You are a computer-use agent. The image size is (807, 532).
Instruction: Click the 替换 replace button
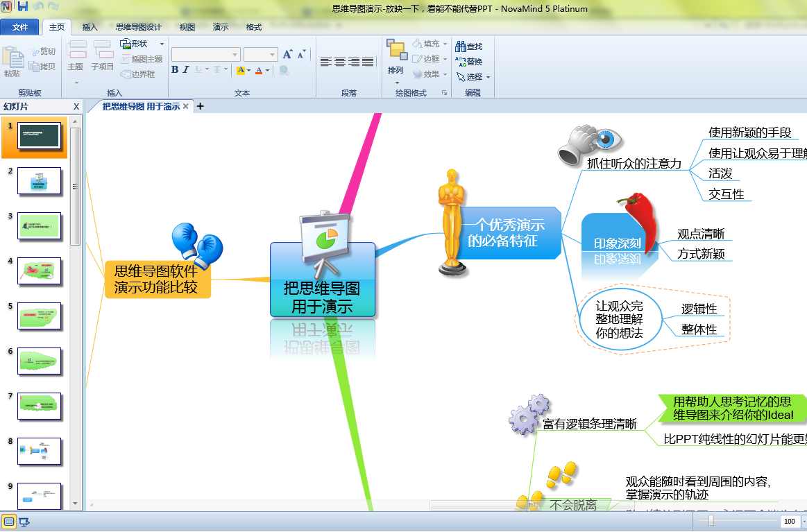coord(469,61)
